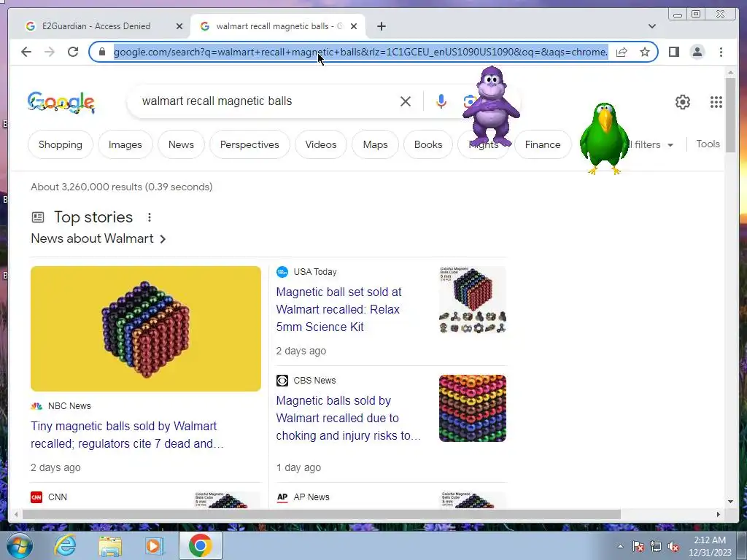Click horizontal scrollbar left arrow
747x560 pixels.
click(16, 514)
